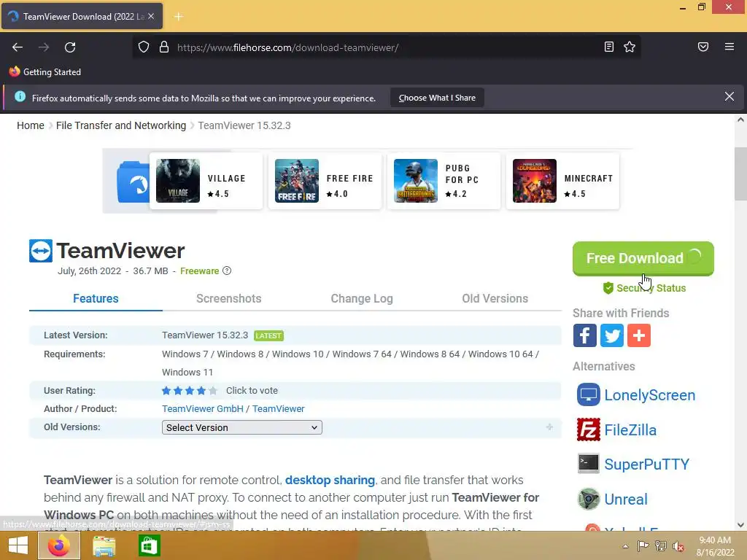The image size is (747, 560).
Task: Click the page scrollbar down arrow
Action: [x=740, y=525]
